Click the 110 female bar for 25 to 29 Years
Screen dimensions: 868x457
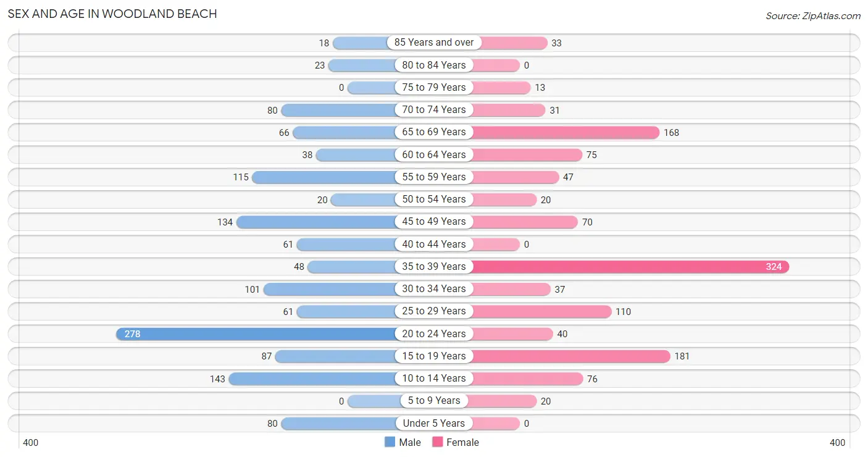click(540, 311)
